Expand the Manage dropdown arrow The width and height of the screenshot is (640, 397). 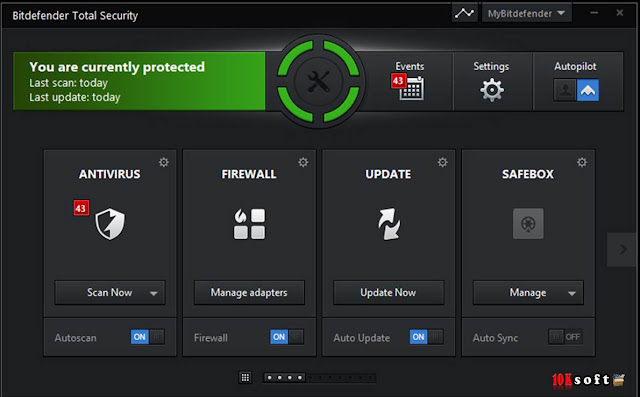point(572,293)
